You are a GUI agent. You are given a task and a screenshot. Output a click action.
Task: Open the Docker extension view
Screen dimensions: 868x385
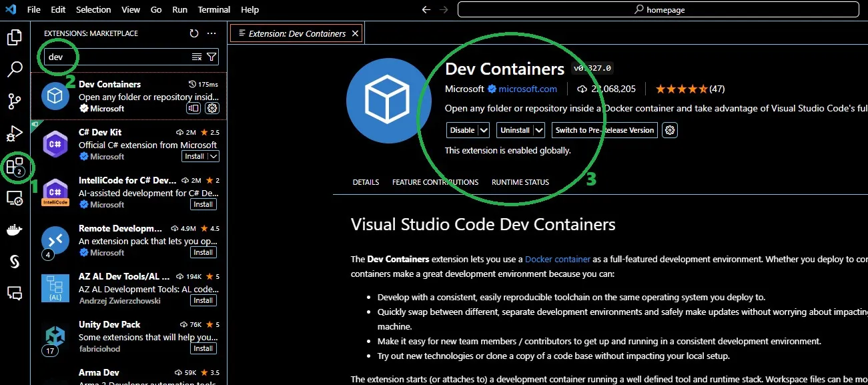(x=15, y=230)
